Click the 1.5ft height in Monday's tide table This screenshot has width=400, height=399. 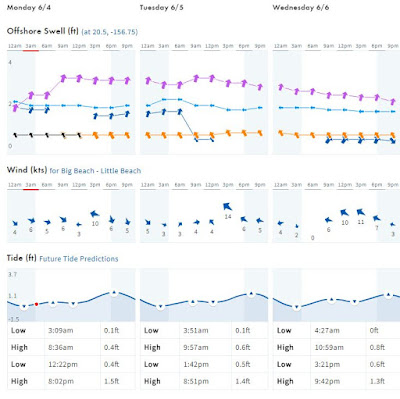click(111, 381)
